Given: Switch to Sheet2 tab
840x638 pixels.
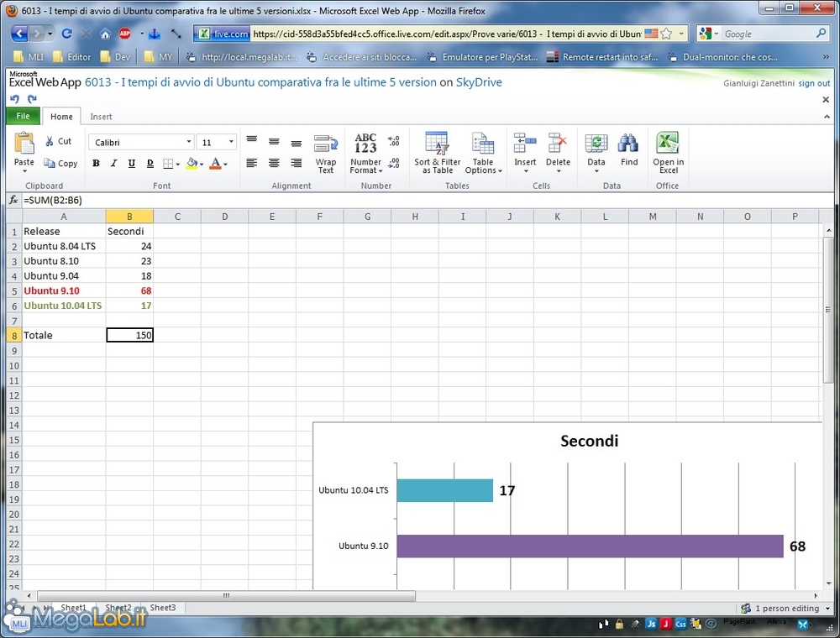Looking at the screenshot, I should coord(118,608).
